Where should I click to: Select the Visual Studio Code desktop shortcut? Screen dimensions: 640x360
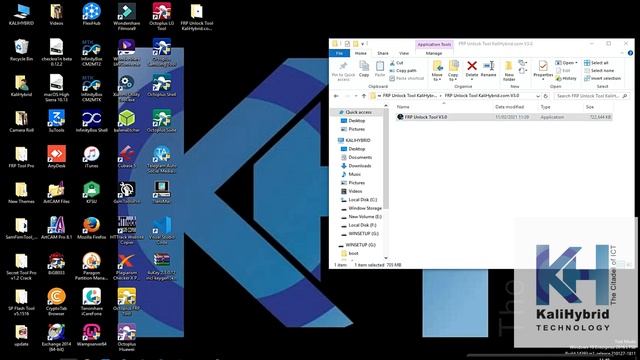pyautogui.click(x=162, y=231)
